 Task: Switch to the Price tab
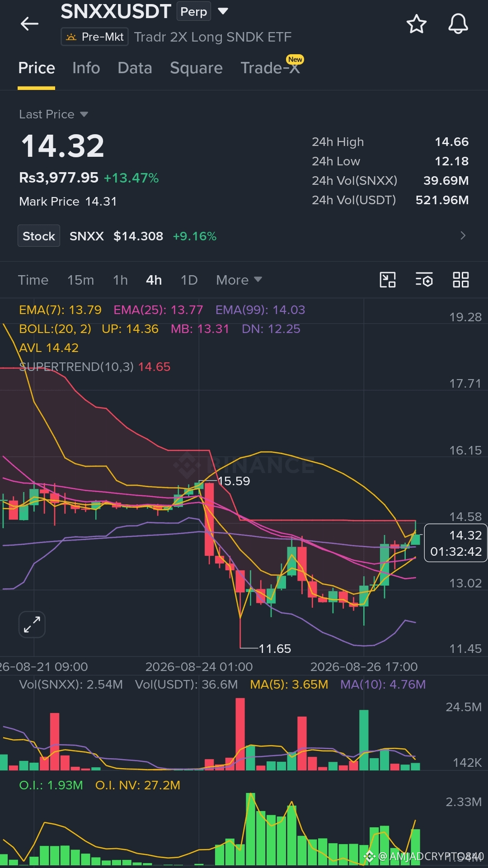pos(37,68)
